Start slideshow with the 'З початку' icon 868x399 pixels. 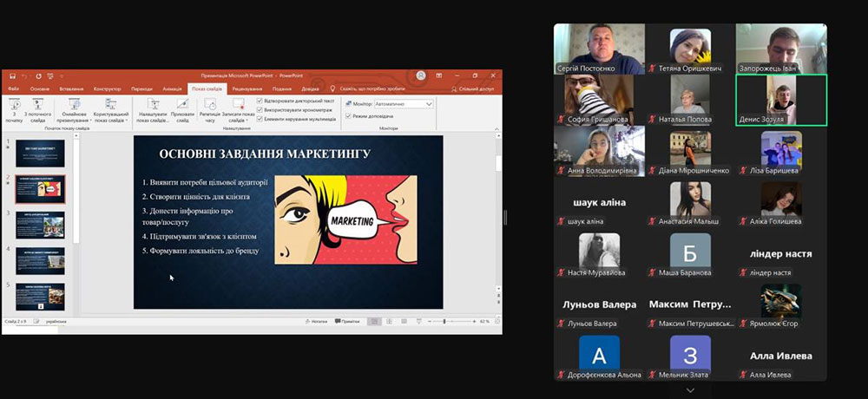pyautogui.click(x=15, y=108)
